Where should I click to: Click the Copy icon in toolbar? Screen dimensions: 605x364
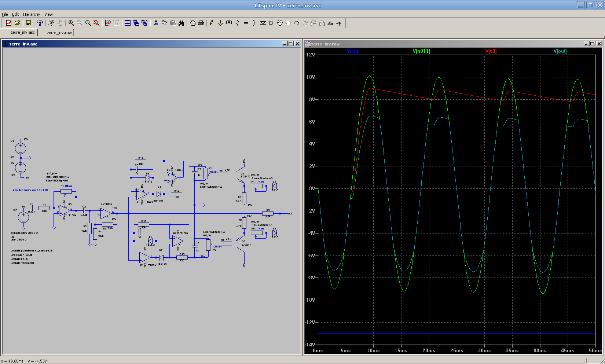click(x=164, y=23)
